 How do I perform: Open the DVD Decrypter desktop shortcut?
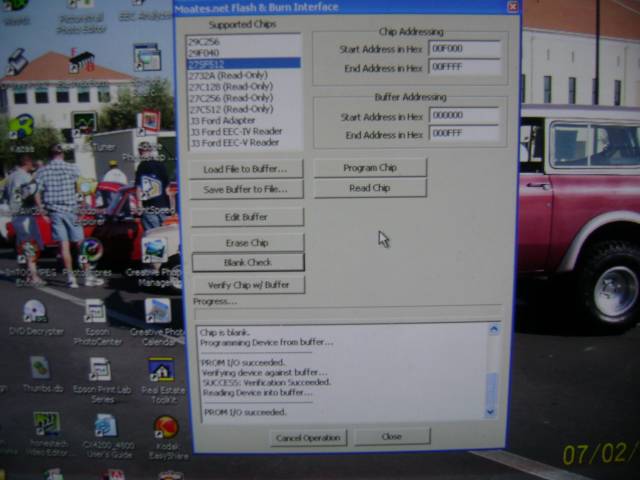click(35, 318)
